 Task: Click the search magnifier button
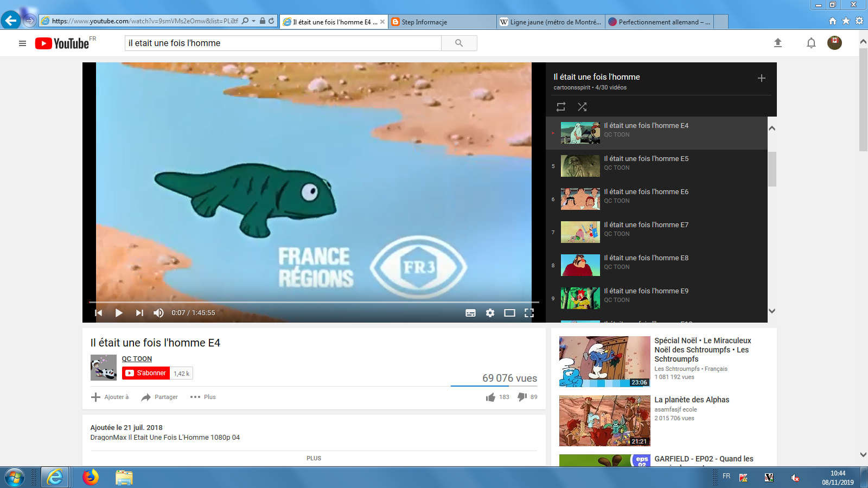point(459,43)
